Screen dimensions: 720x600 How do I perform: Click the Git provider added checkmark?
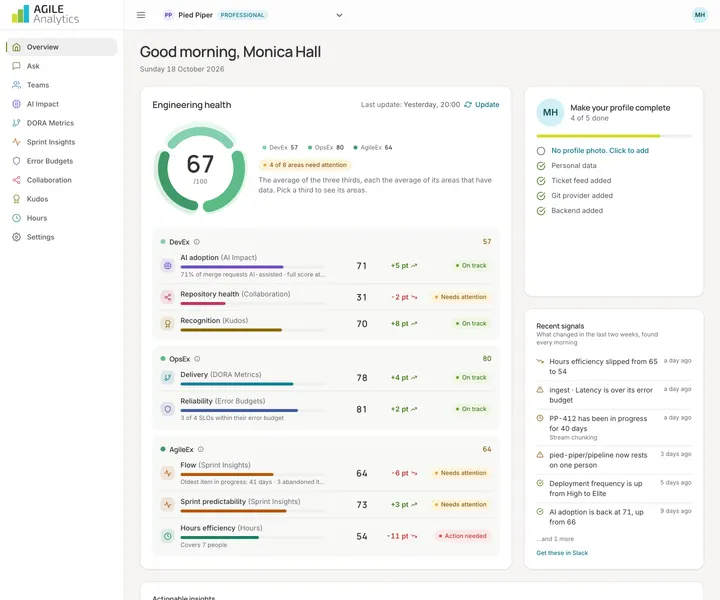(541, 196)
